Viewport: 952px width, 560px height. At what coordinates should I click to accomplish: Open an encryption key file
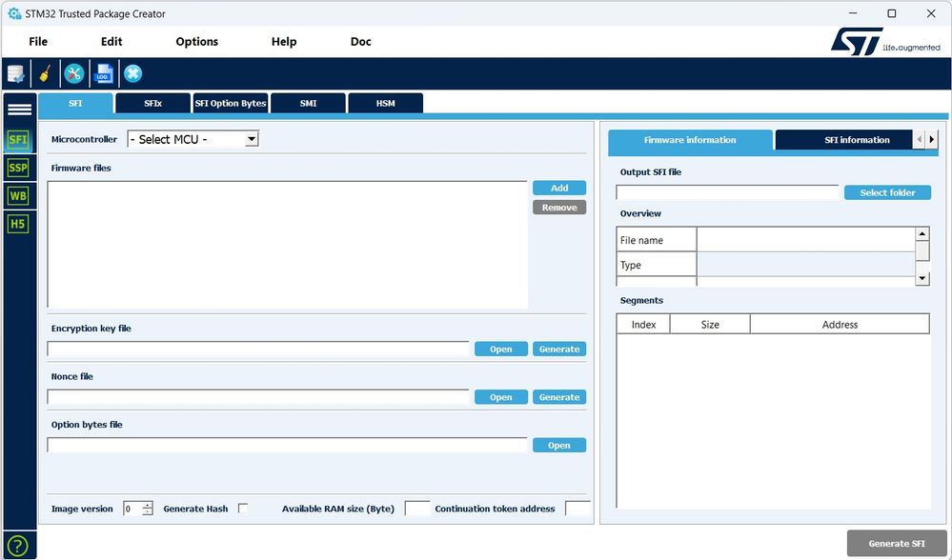501,349
